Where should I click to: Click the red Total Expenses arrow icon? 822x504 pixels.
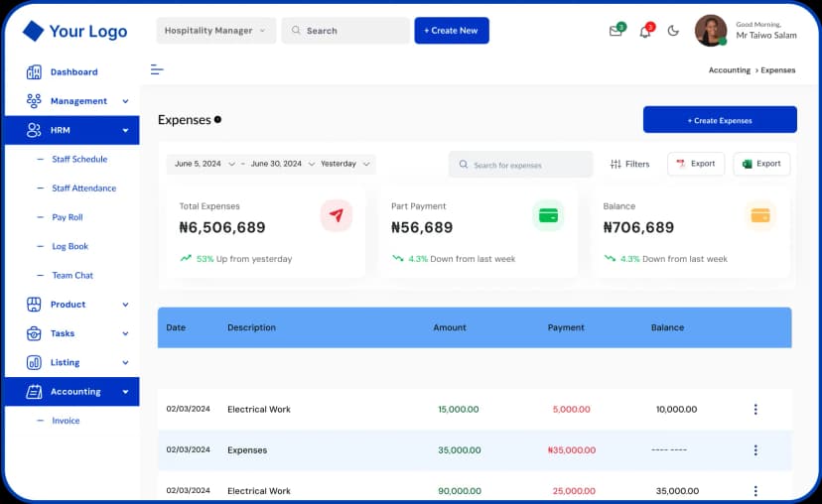336,215
